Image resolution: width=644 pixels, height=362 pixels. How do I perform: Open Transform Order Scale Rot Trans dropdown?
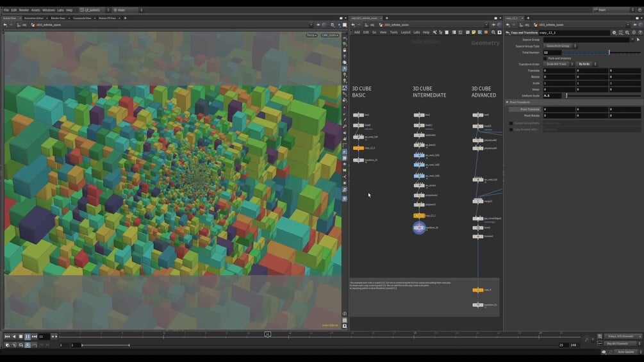coord(559,64)
